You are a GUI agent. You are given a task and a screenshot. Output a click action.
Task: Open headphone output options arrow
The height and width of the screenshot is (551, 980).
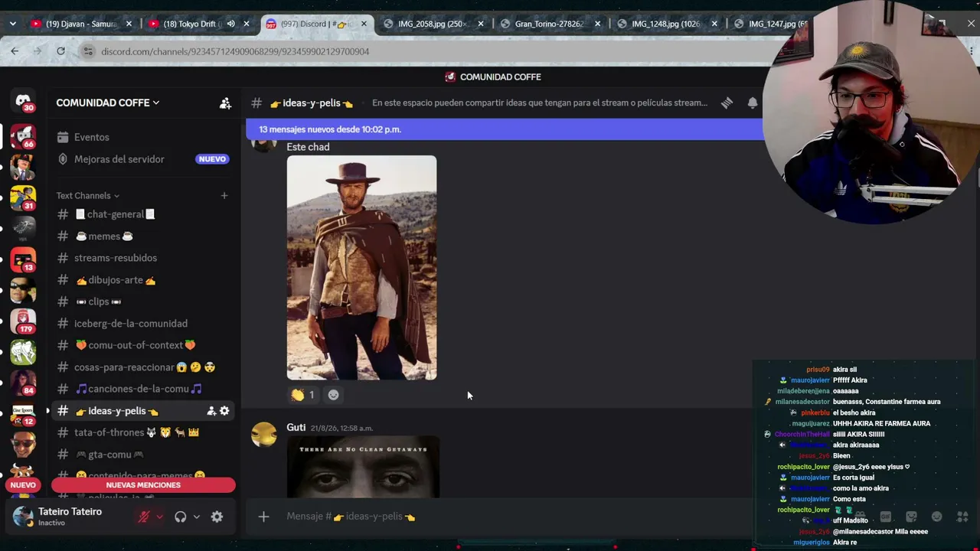coord(196,517)
